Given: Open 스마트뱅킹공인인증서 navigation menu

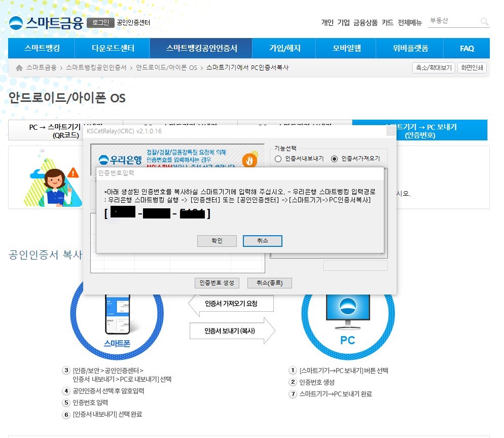Looking at the screenshot, I should pos(201,48).
